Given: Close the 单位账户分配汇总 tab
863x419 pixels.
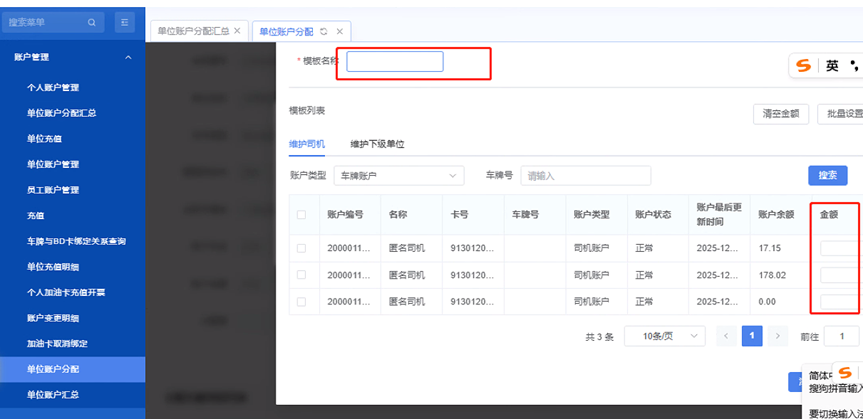Looking at the screenshot, I should point(237,31).
